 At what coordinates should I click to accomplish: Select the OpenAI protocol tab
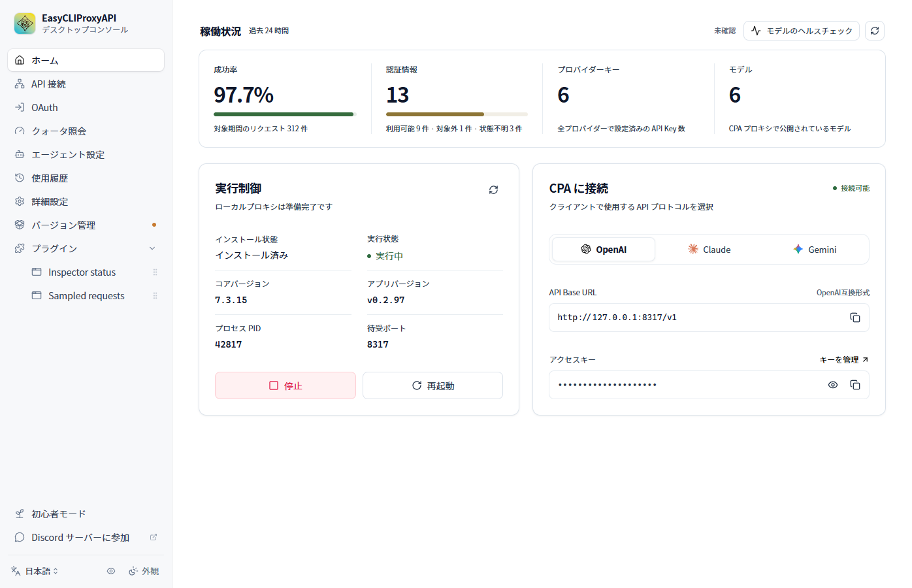click(604, 250)
